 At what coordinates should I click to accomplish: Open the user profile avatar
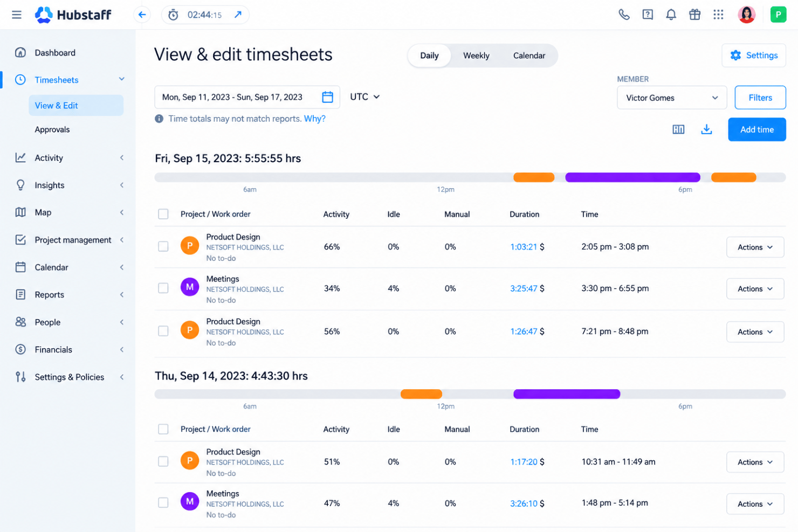coord(747,15)
